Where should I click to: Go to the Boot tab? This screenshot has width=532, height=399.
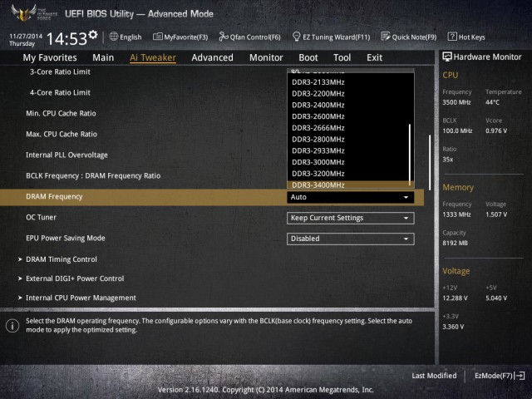pyautogui.click(x=308, y=57)
